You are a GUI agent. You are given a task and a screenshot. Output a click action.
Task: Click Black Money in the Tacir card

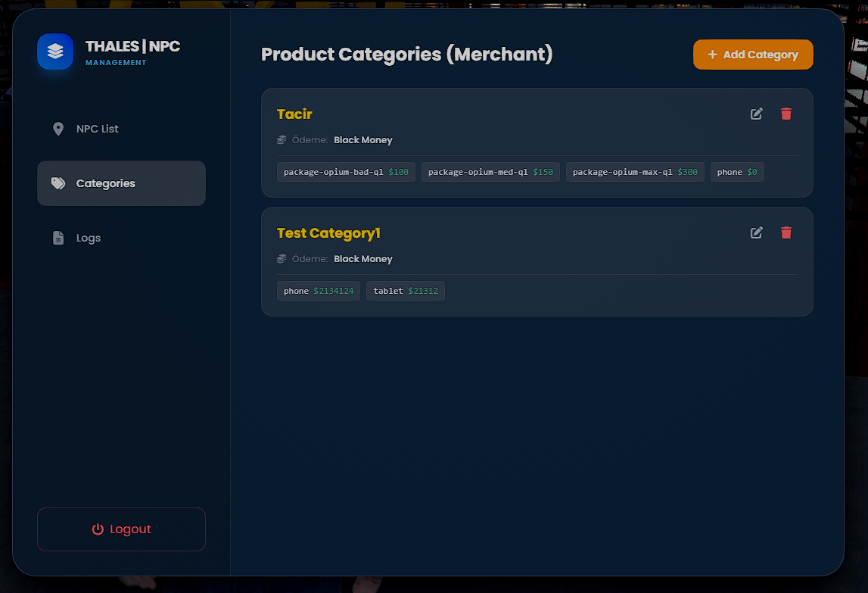tap(363, 140)
